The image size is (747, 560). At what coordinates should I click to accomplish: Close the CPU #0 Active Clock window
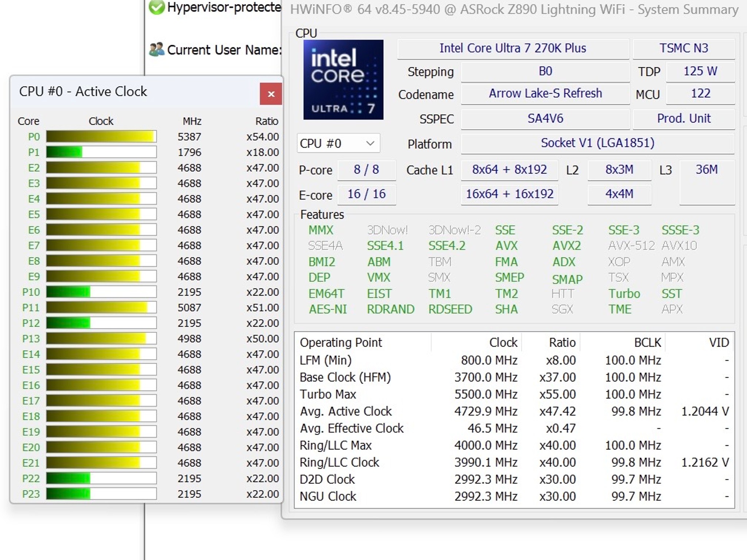271,94
